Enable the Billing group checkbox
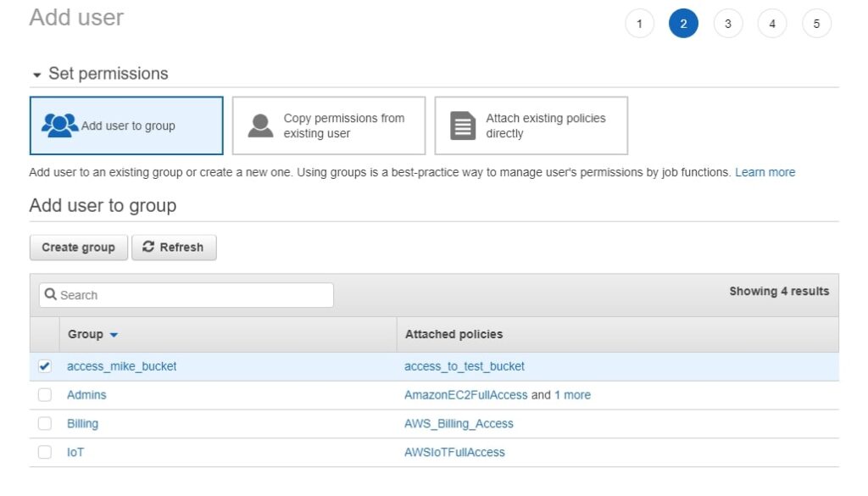Image resolution: width=868 pixels, height=496 pixels. (x=45, y=423)
